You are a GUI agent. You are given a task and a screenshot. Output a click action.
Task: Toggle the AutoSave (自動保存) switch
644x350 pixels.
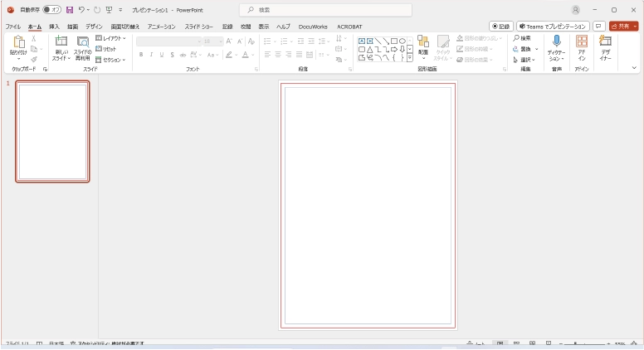pos(51,10)
